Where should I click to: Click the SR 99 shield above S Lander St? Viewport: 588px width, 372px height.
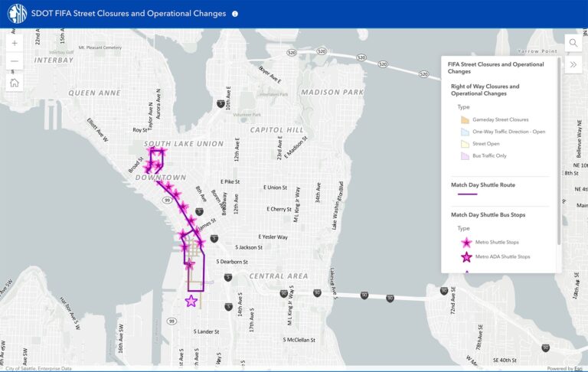coord(171,321)
